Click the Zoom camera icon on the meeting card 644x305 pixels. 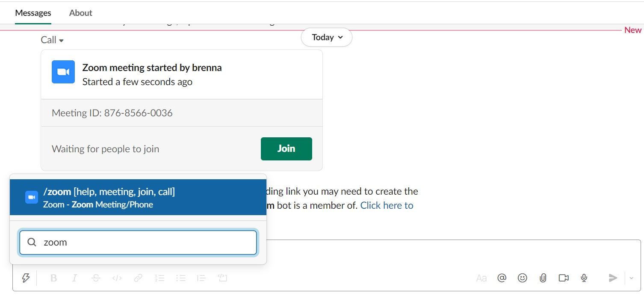click(63, 72)
